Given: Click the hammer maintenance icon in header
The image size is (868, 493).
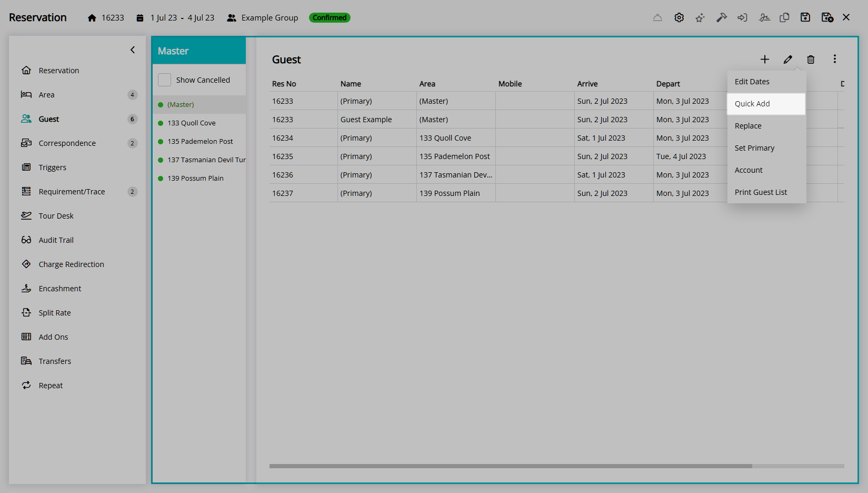Looking at the screenshot, I should click(721, 17).
